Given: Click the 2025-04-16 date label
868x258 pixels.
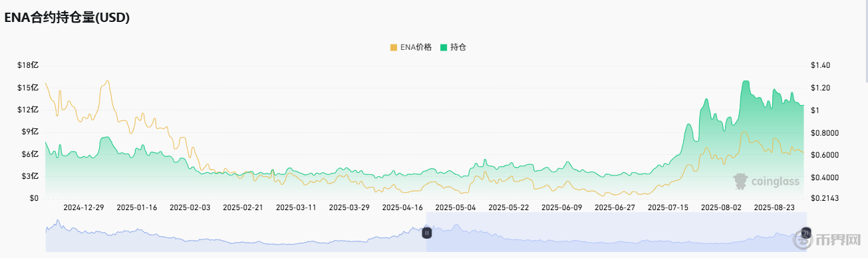Looking at the screenshot, I should click(x=402, y=207).
